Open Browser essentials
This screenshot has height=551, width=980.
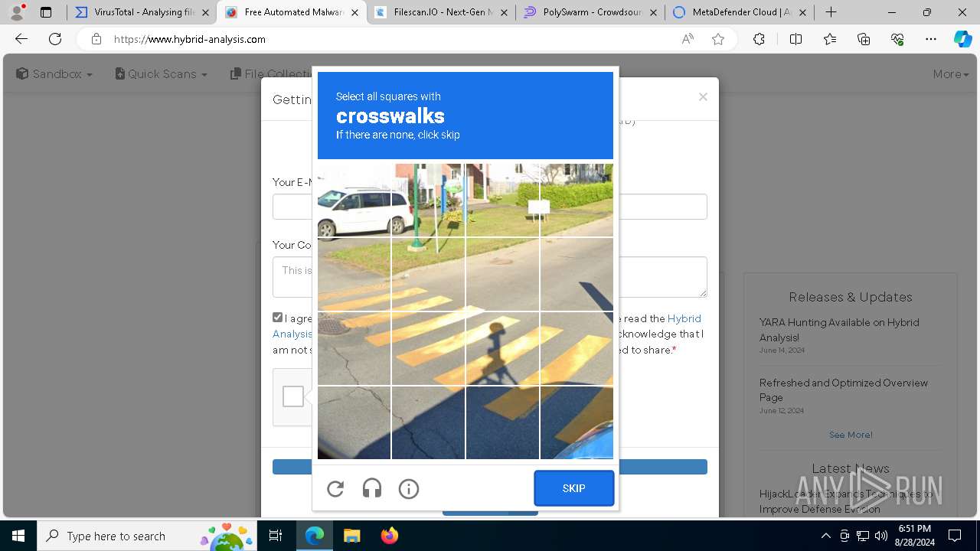(x=897, y=39)
